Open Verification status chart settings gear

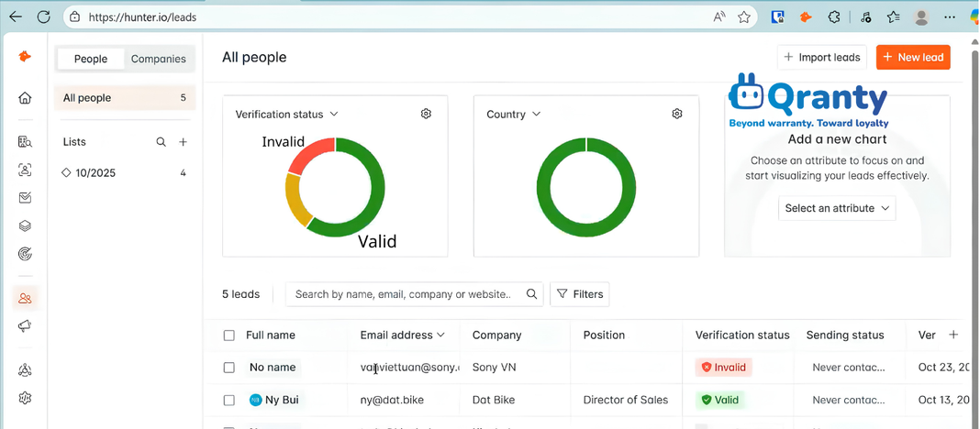pos(427,114)
